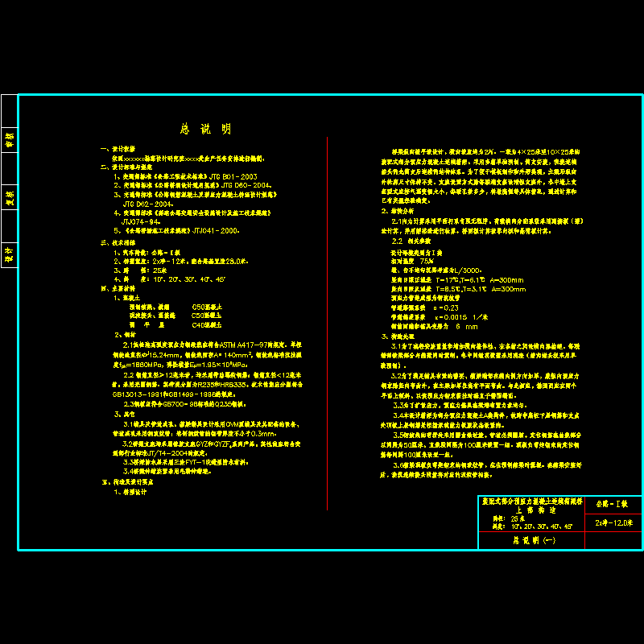The width and height of the screenshot is (644, 644).
Task: Select the JTG D62-2004 text line
Action: pyautogui.click(x=147, y=204)
